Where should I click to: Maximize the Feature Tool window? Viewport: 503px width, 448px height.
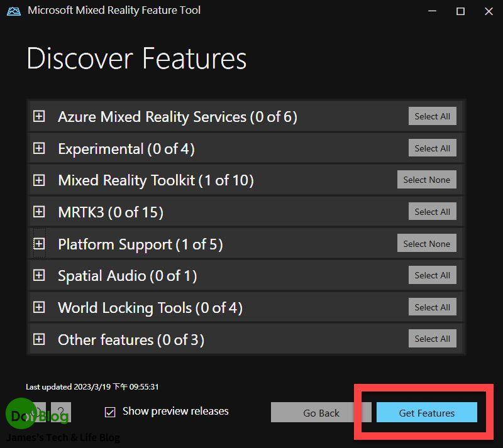(x=460, y=11)
